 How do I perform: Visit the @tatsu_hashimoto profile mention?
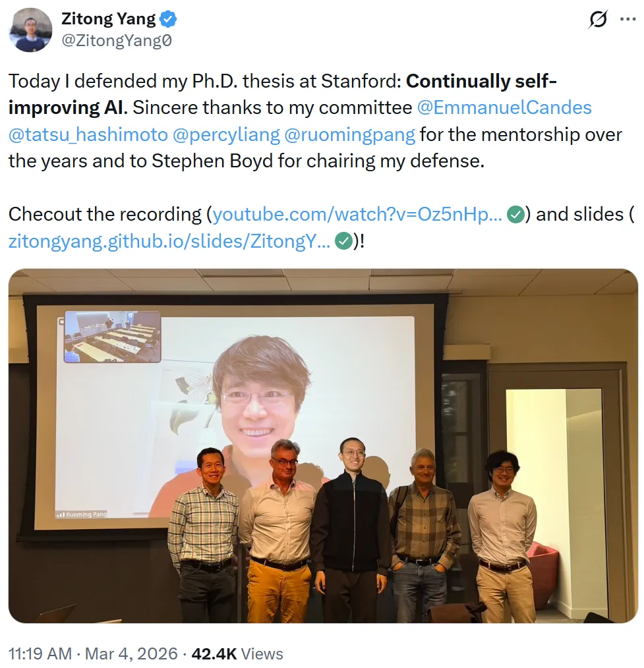click(x=87, y=134)
